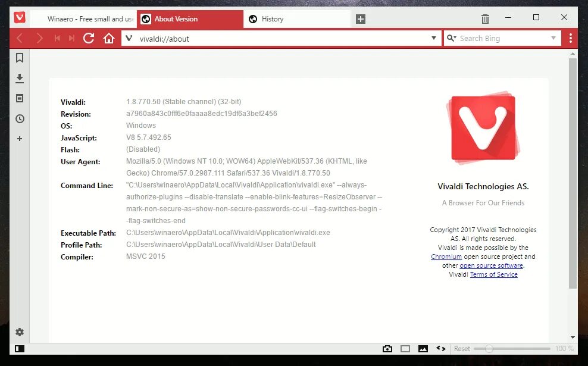Click the scrollbar up arrow
Viewport: 588px width, 366px height.
573,54
